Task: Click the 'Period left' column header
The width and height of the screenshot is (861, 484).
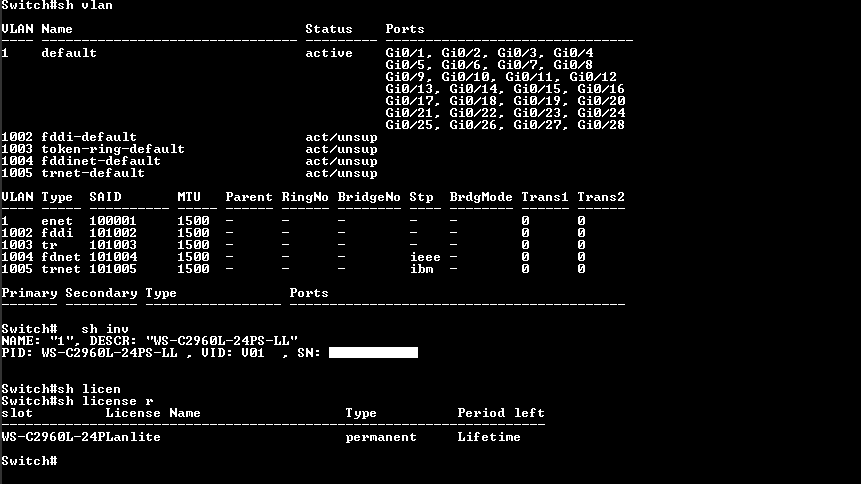Action: tap(501, 413)
